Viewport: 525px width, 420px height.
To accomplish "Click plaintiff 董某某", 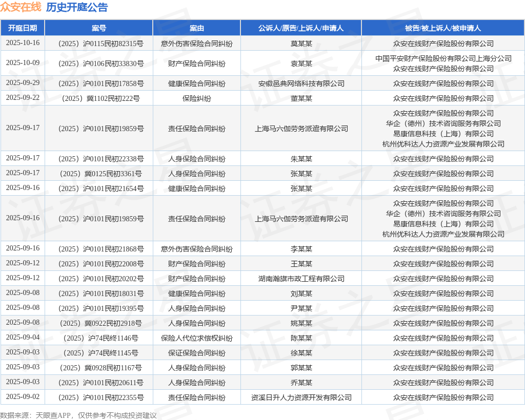I will pos(301,98).
